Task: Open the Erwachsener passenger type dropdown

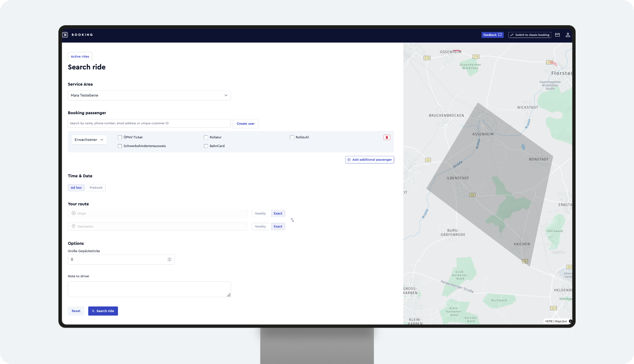Action: coord(89,140)
